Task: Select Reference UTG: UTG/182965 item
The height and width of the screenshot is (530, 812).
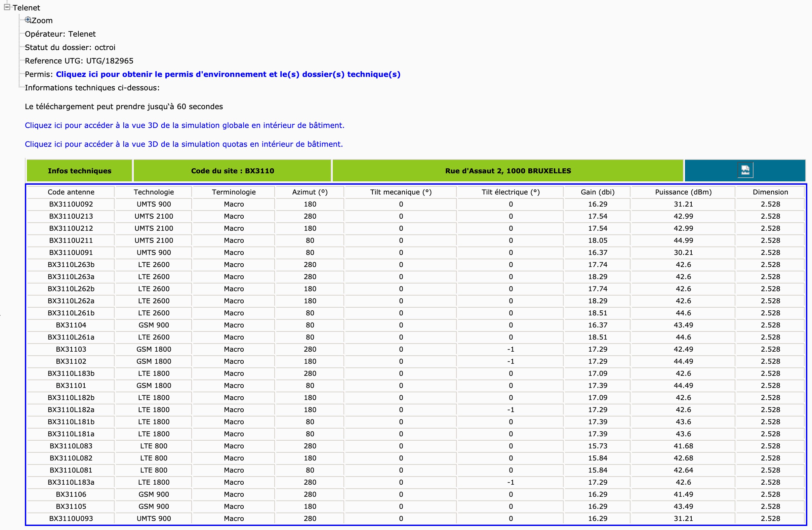Action: pos(79,61)
